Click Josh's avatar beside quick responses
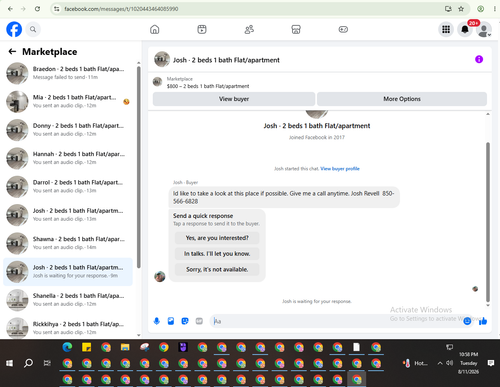The image size is (500, 387). [x=160, y=276]
